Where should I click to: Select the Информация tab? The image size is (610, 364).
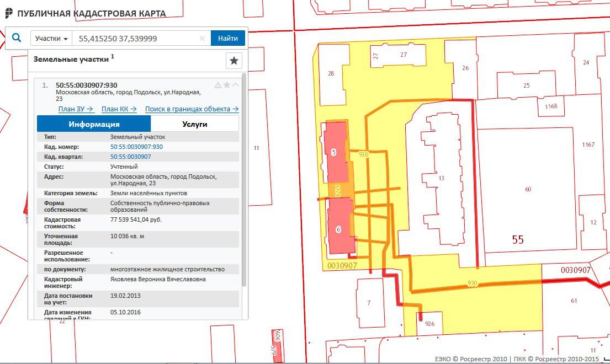point(94,124)
